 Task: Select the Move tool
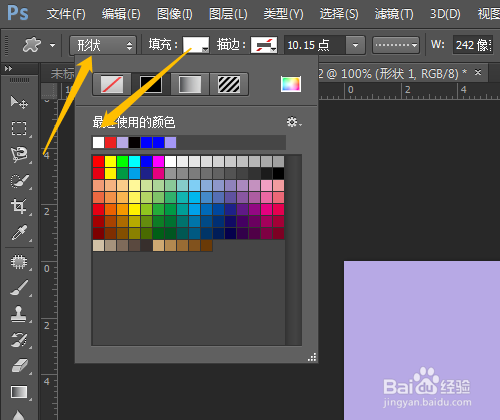pos(19,102)
